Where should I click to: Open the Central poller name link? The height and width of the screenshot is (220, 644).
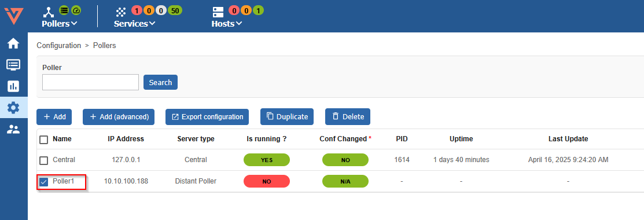click(x=64, y=160)
